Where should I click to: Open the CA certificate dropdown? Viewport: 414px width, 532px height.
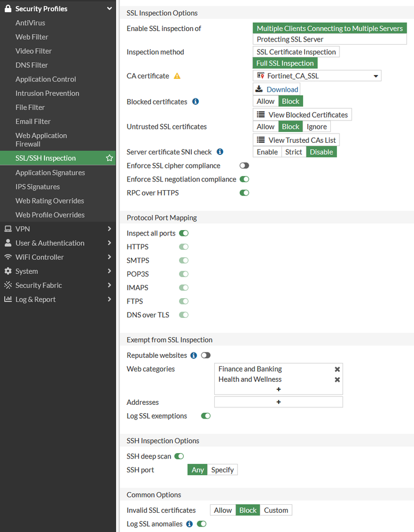point(317,76)
